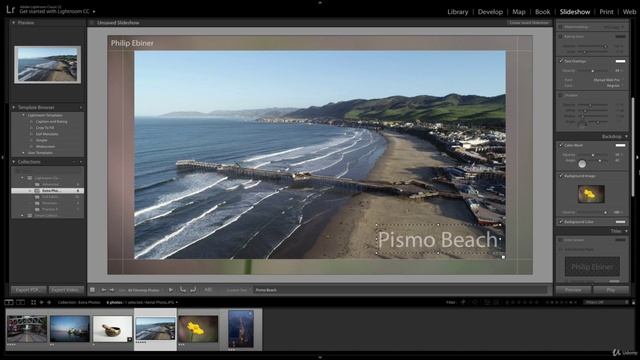Click the Color Wash angle dial
640x360 pixels.
point(582,163)
